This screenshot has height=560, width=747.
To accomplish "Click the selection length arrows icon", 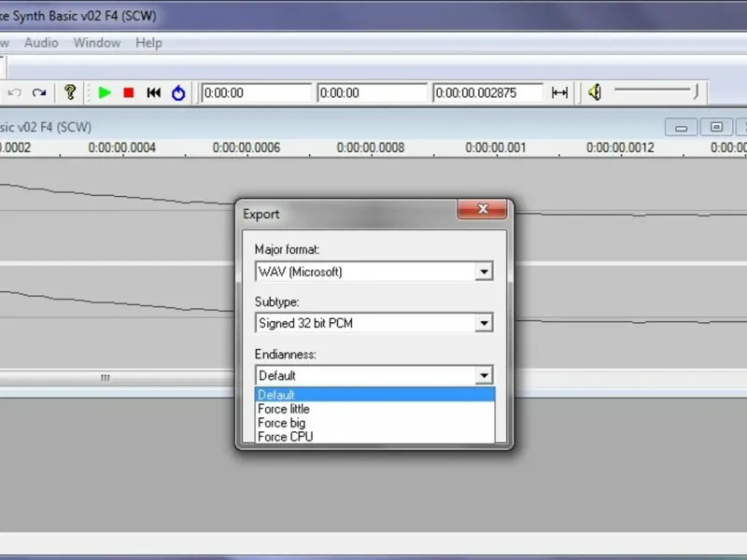I will 559,92.
